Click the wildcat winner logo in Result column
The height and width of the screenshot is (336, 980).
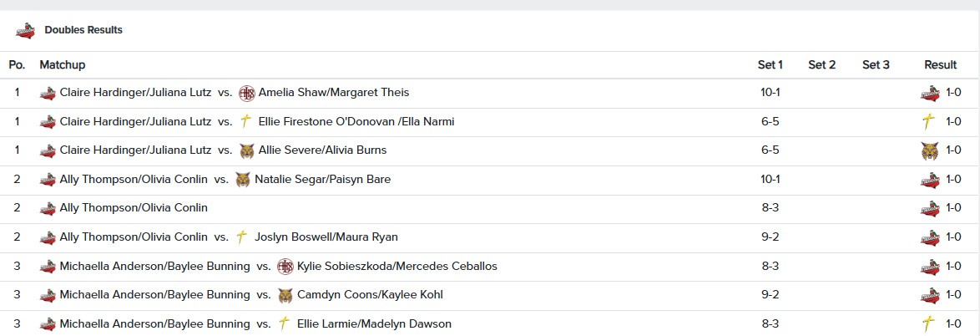(x=929, y=150)
